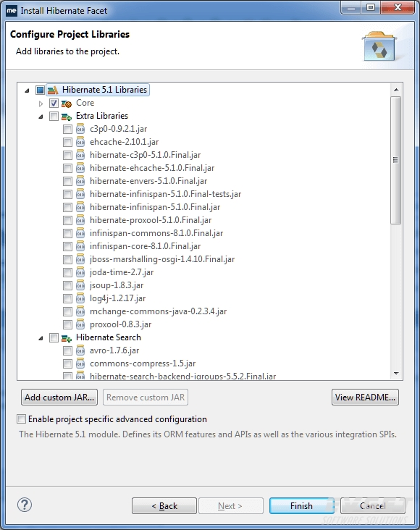Screen dimensions: 420x530
Task: Click jar icon beside hibernate-c3p0-5.1.0.Final.jar
Action: click(x=80, y=155)
